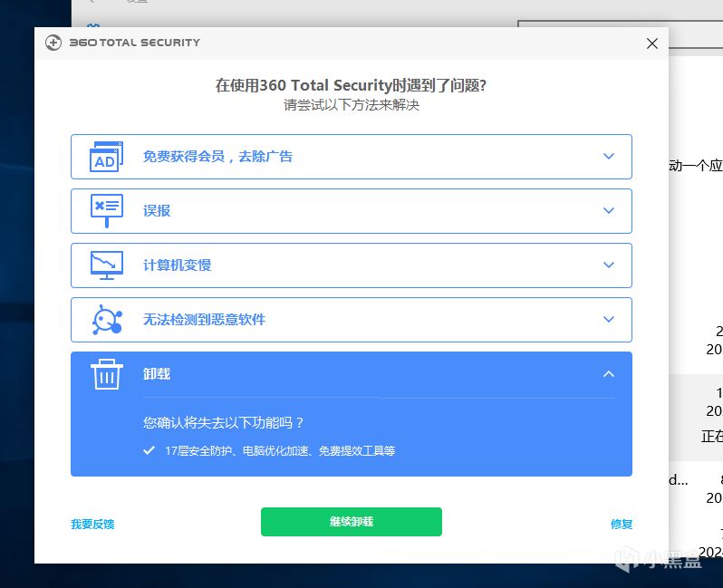Image resolution: width=723 pixels, height=588 pixels.
Task: Click the 360 Total Security logo icon
Action: pyautogui.click(x=53, y=43)
